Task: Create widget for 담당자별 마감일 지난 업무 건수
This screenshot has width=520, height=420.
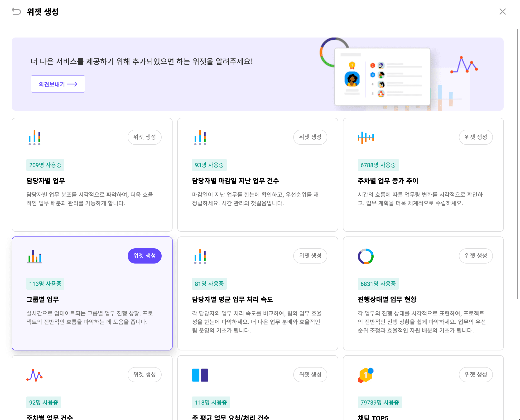Action: pyautogui.click(x=310, y=137)
